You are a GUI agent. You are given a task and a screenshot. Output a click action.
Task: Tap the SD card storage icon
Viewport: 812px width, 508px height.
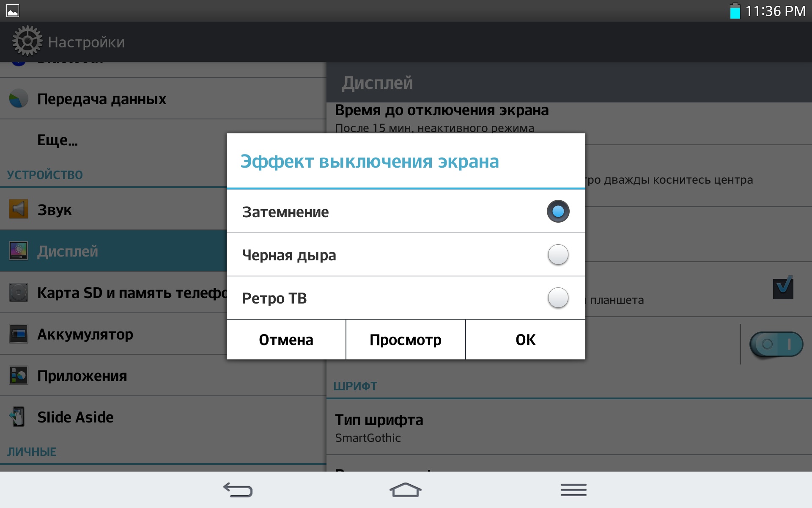coord(19,292)
